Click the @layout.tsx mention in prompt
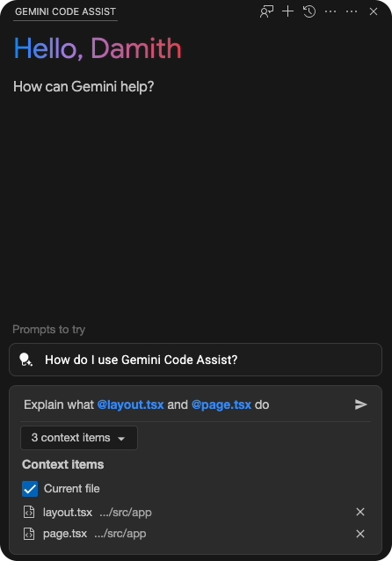Viewport: 392px width, 561px height. click(x=131, y=404)
